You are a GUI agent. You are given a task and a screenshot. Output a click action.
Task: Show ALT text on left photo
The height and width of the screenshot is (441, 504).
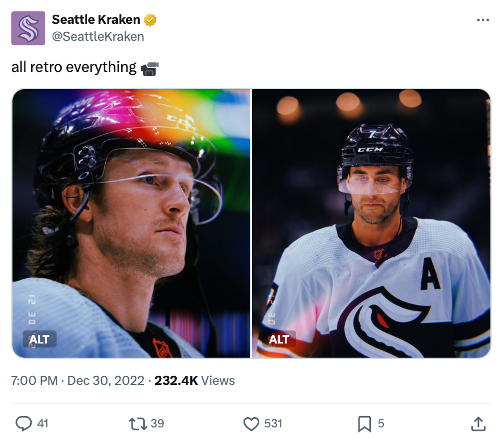40,339
